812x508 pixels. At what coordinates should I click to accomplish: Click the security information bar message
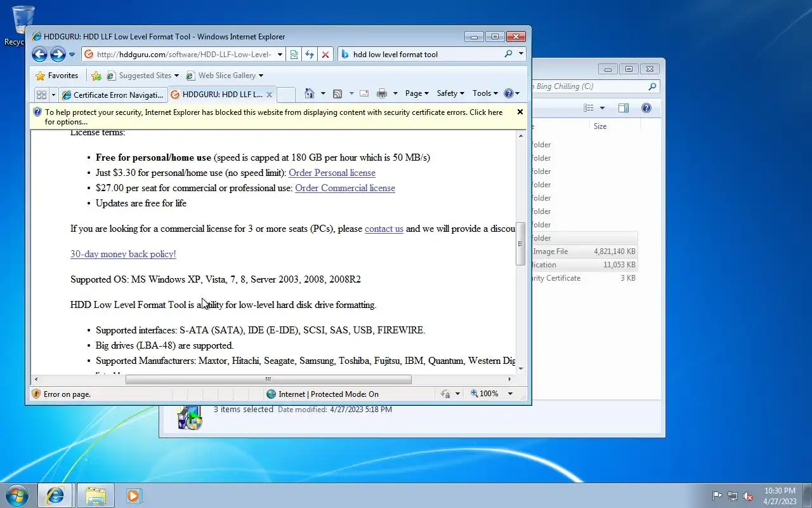[273, 117]
